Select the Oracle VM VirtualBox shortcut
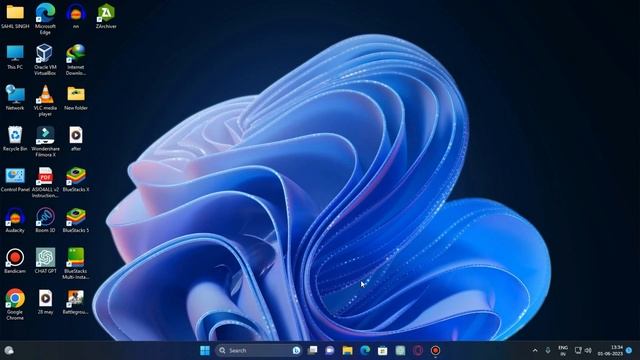This screenshot has width=640, height=360. 45,60
